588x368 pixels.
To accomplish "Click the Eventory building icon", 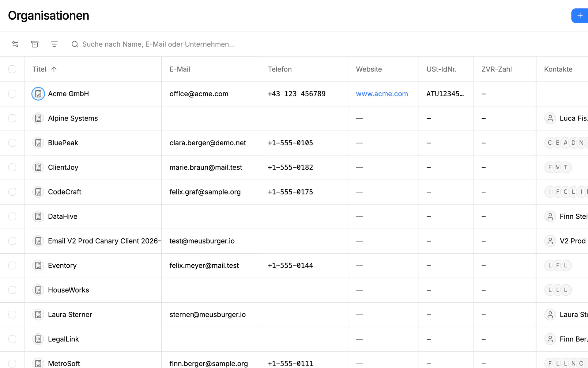I will point(38,266).
